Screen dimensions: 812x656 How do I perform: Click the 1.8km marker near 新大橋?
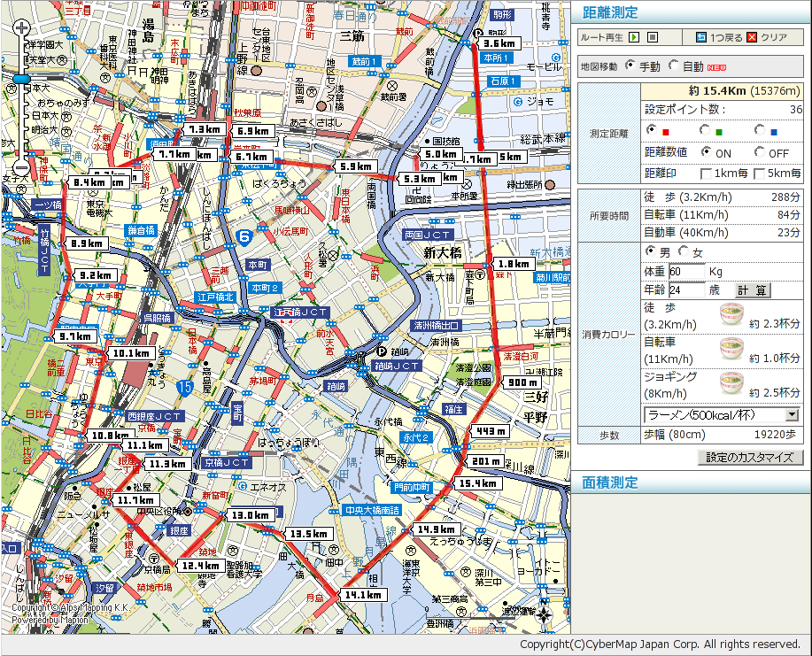click(514, 264)
